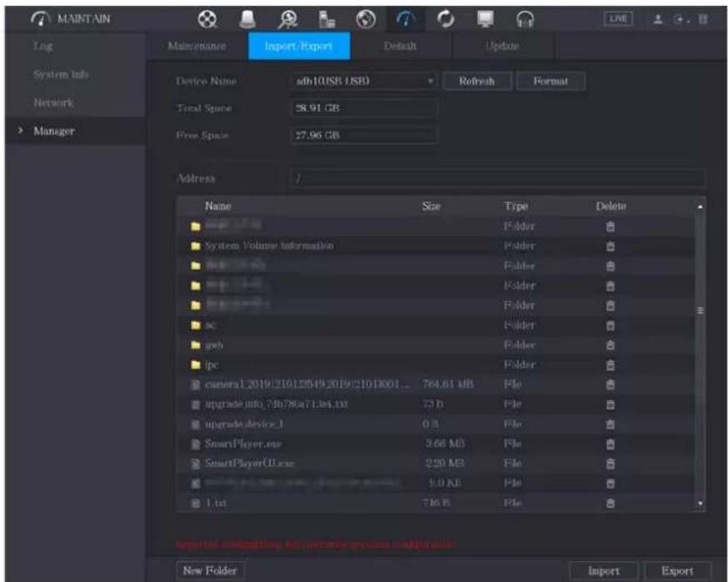Click the QR code icon at top right
The width and height of the screenshot is (728, 582).
pos(703,19)
